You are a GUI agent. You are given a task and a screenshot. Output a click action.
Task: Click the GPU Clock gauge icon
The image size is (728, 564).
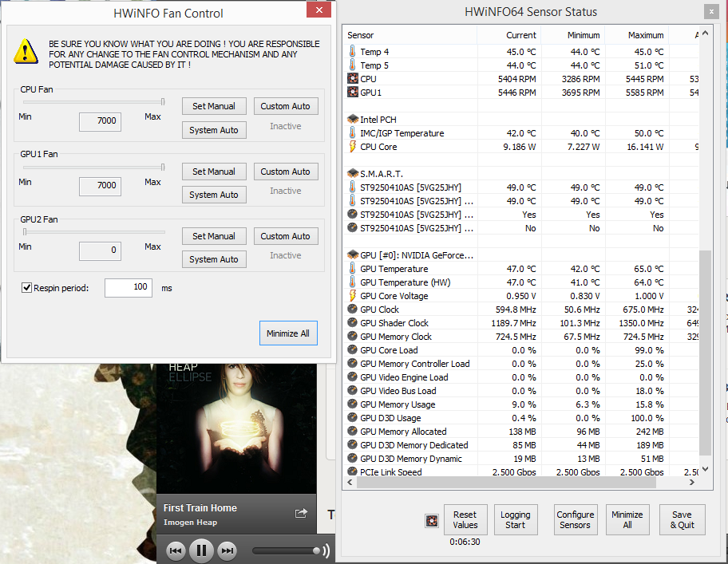tap(352, 309)
